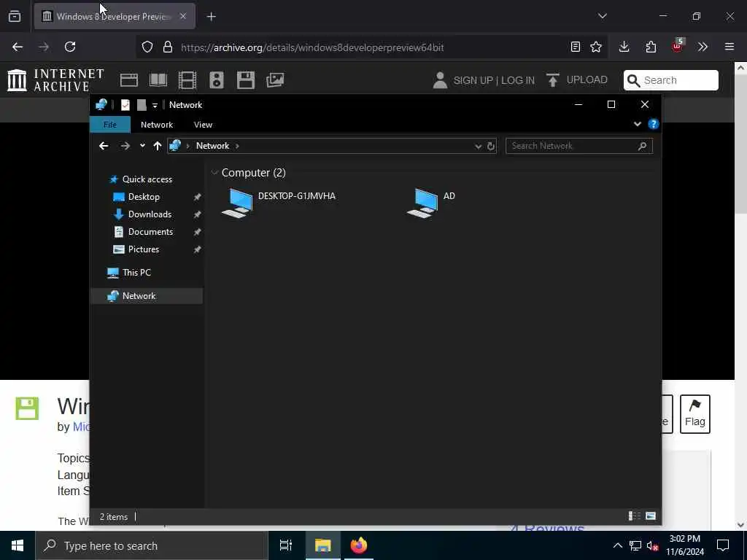Open Internet Archive software floppy icon

pos(246,80)
